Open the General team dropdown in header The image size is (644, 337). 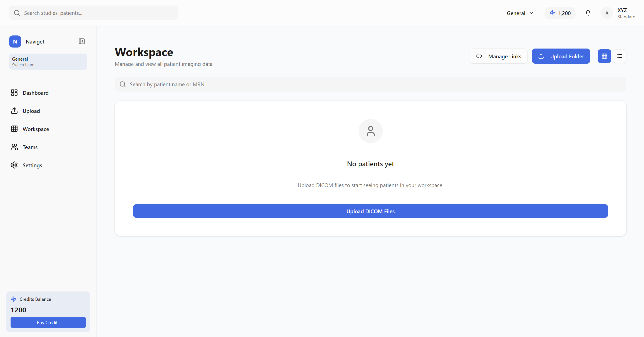pos(520,13)
